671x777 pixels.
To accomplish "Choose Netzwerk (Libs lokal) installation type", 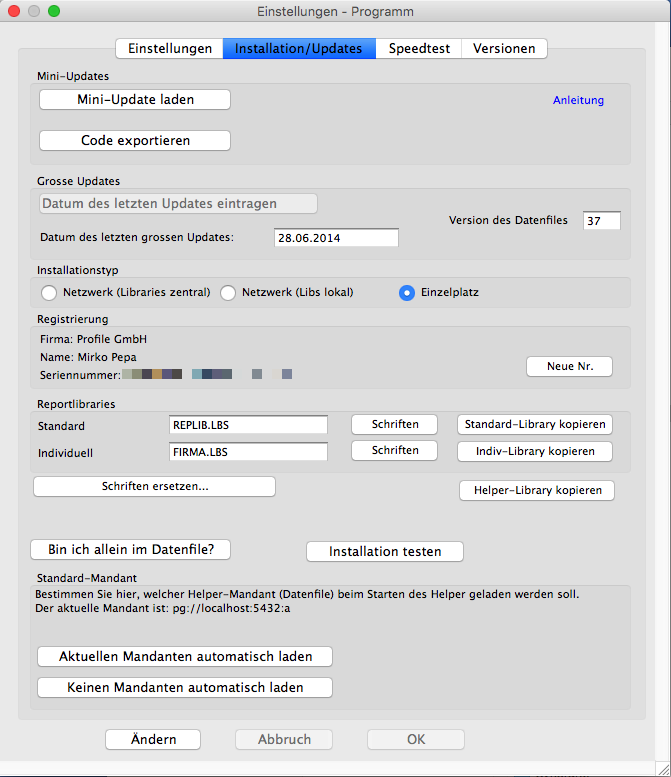I will coord(228,293).
